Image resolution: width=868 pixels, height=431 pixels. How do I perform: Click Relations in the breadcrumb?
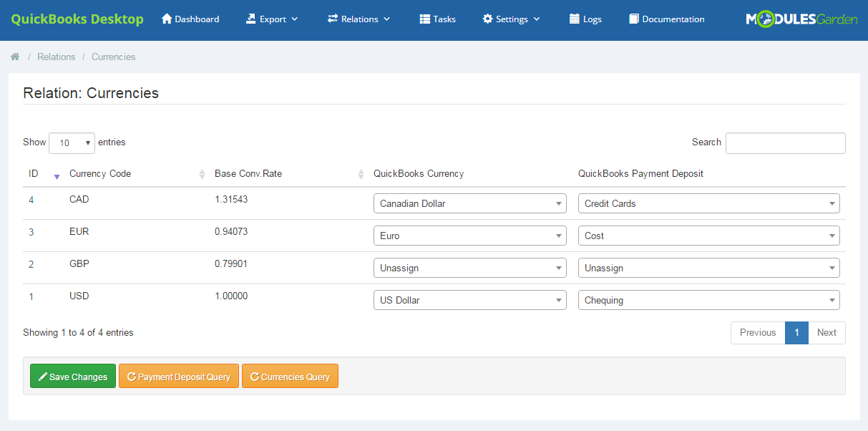tap(57, 57)
